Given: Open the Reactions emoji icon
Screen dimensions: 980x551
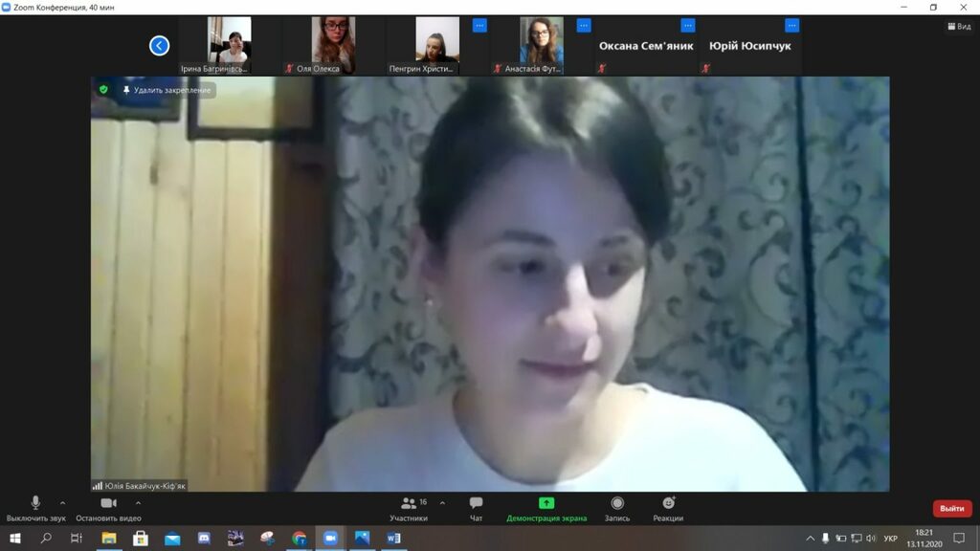Looking at the screenshot, I should pos(668,503).
